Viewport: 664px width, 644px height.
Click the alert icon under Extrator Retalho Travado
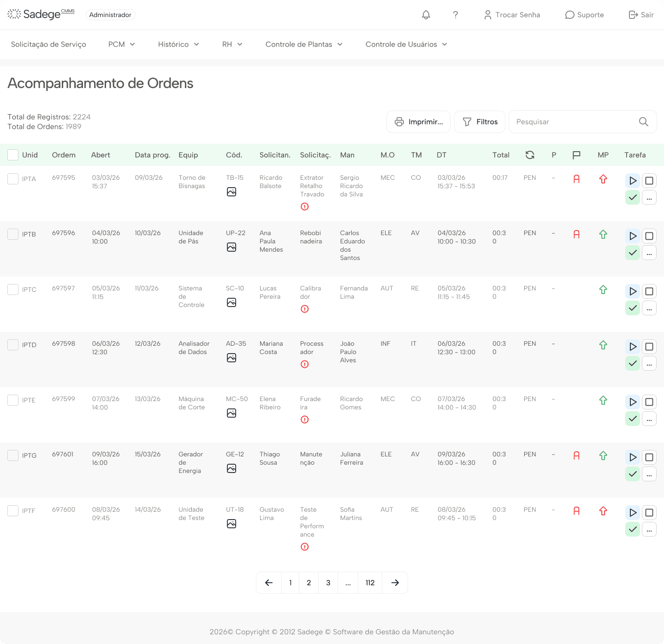304,207
